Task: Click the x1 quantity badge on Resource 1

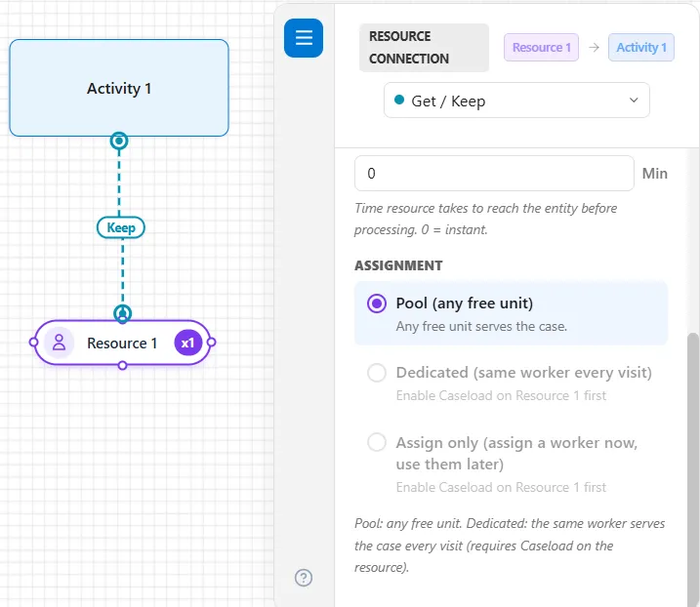Action: pyautogui.click(x=188, y=343)
